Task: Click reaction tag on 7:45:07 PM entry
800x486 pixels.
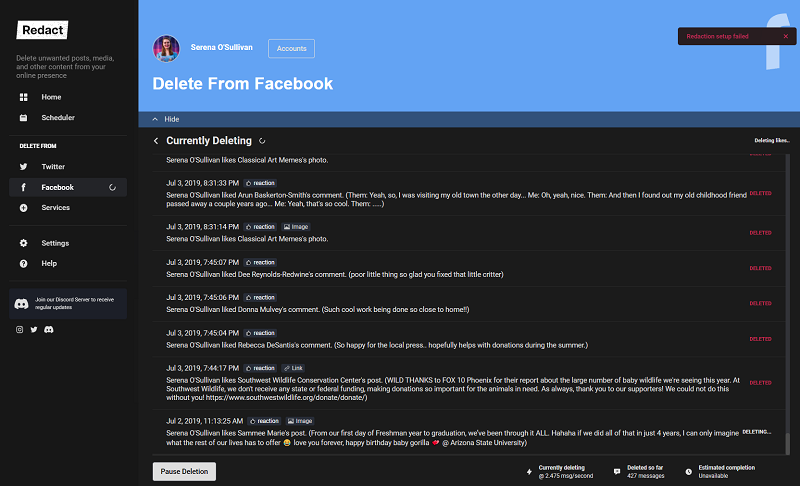Action: pos(260,262)
